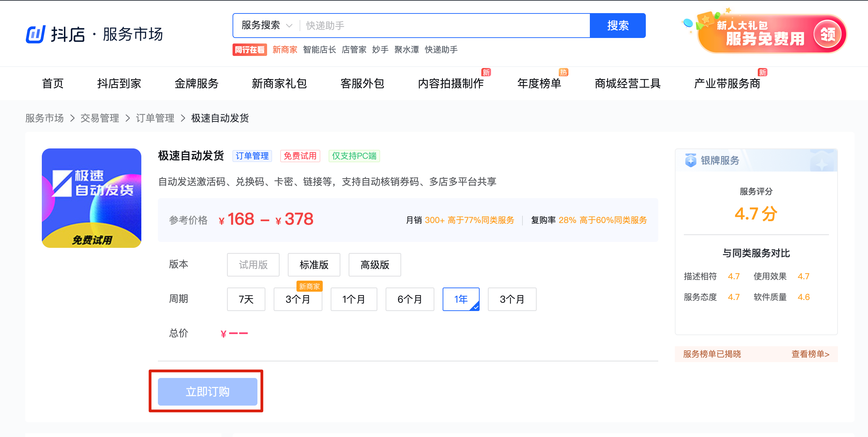The image size is (868, 437).
Task: Open 查看榜单> ranking link
Action: coord(810,354)
